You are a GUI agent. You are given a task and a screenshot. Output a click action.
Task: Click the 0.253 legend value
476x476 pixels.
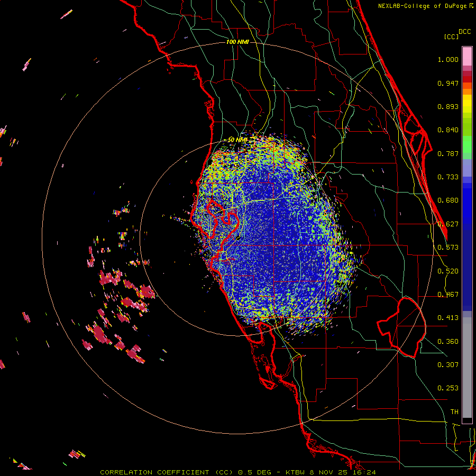pyautogui.click(x=448, y=388)
